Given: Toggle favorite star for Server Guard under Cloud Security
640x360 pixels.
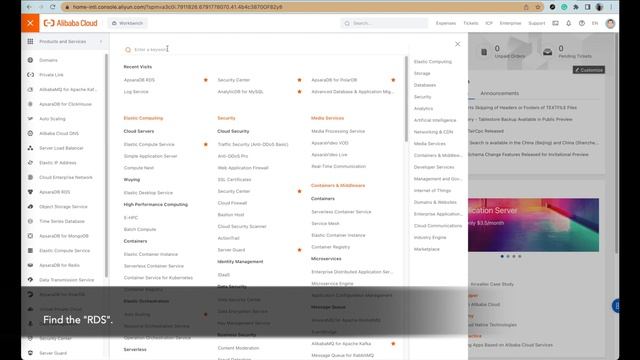Looking at the screenshot, I should coord(299,250).
